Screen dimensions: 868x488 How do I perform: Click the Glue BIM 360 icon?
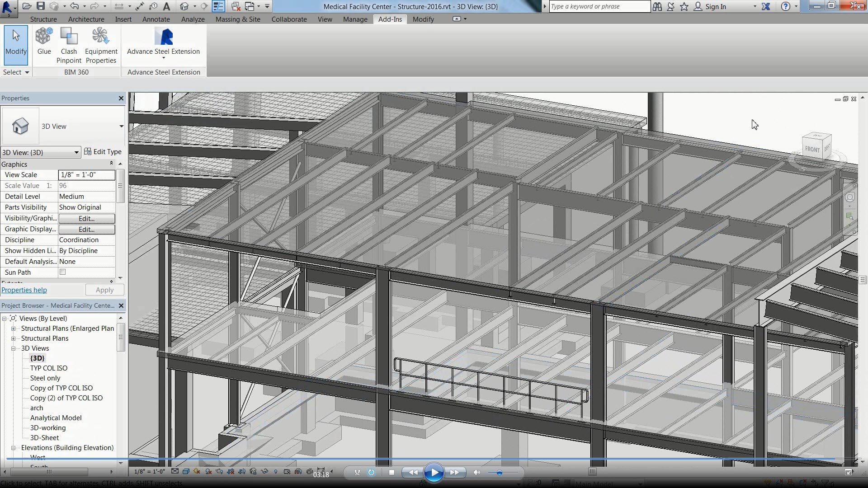[x=44, y=42]
